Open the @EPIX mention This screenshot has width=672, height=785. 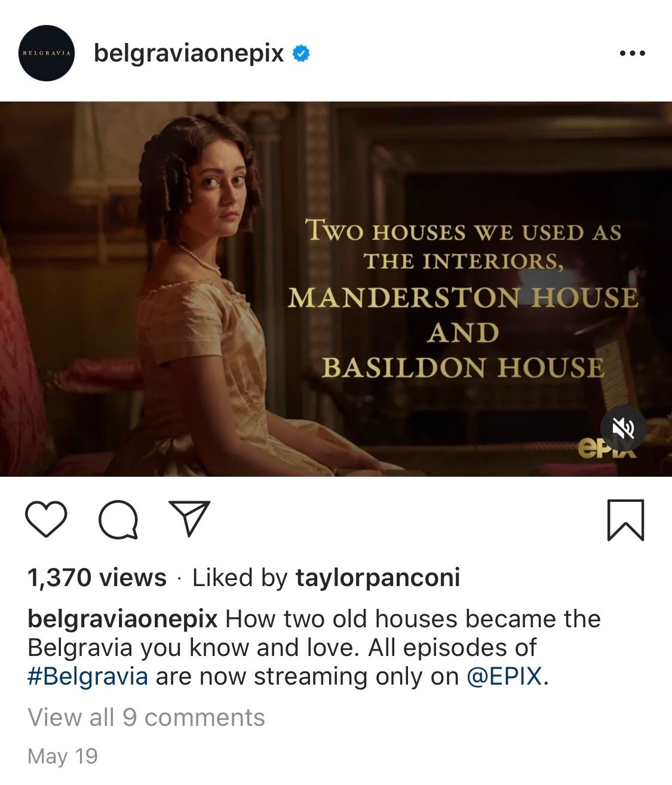pos(504,676)
